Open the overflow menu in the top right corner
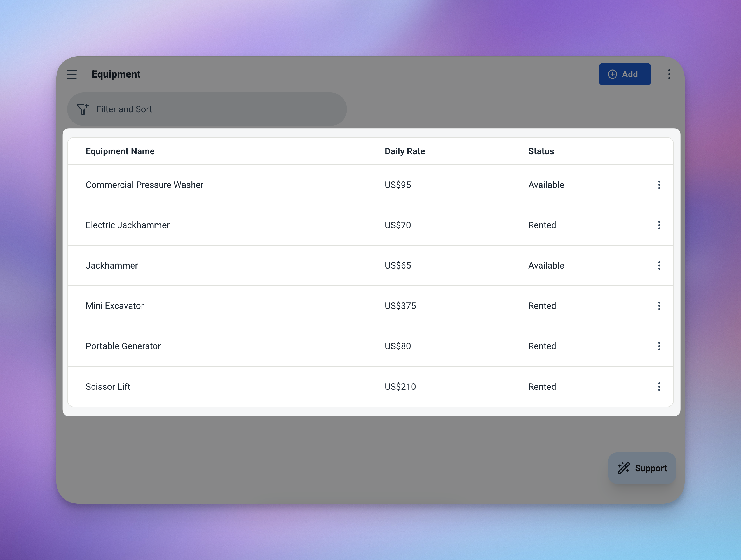Screen dimensions: 741x560 (669, 74)
